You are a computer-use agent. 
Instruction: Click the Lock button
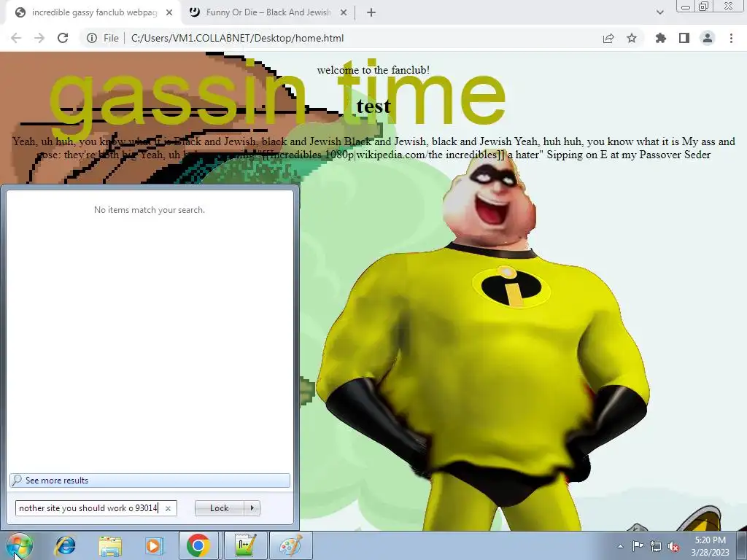(x=219, y=508)
